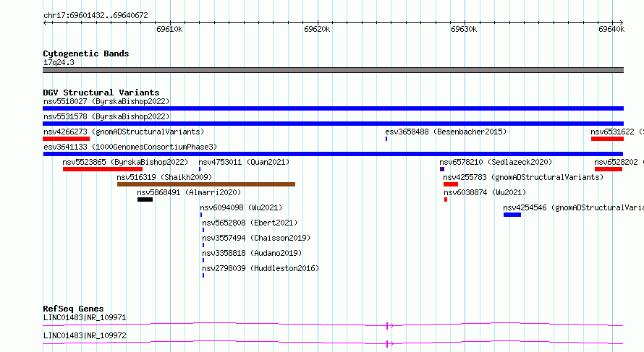Click the small blue marker under esv3658488
Image resolution: width=644 pixels, height=352 pixels.
[x=386, y=139]
